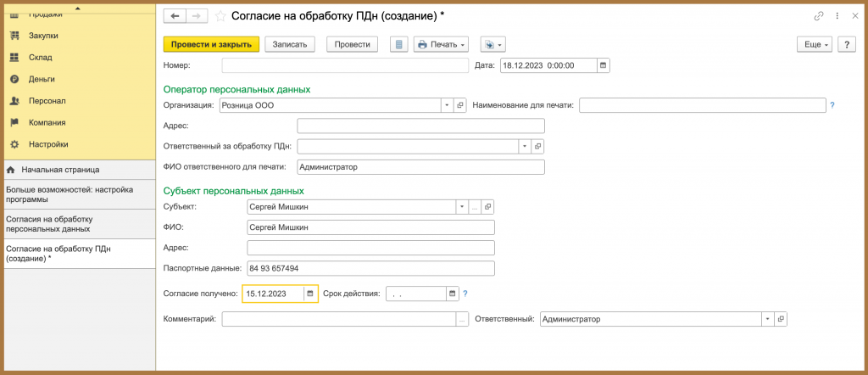
Task: Open the Ответственный за обработку ПДн record
Action: pyautogui.click(x=538, y=146)
